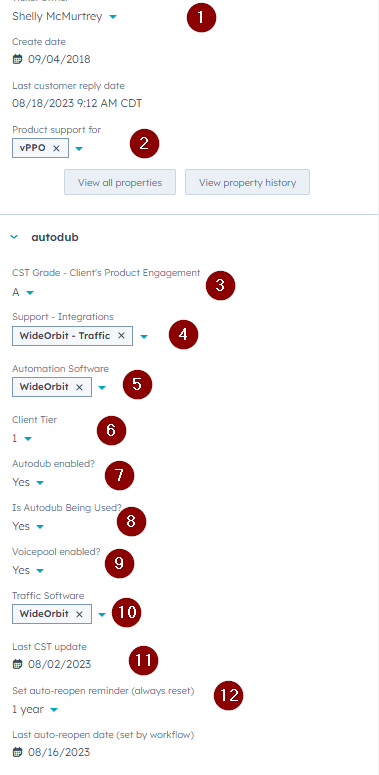Open the Product support for dropdown arrow
Viewport: 379px width, 775px height.
pyautogui.click(x=79, y=148)
